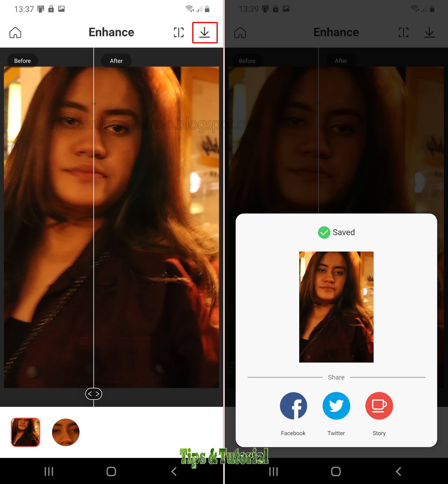The height and width of the screenshot is (484, 448).
Task: Tap the before/after slider handle arrows
Action: [x=94, y=394]
